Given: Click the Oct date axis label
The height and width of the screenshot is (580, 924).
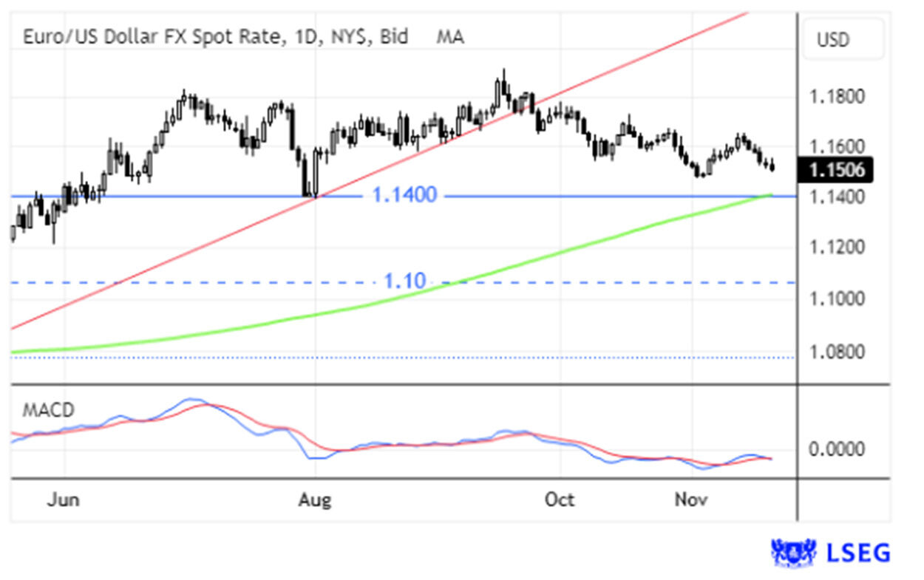Looking at the screenshot, I should (x=560, y=499).
